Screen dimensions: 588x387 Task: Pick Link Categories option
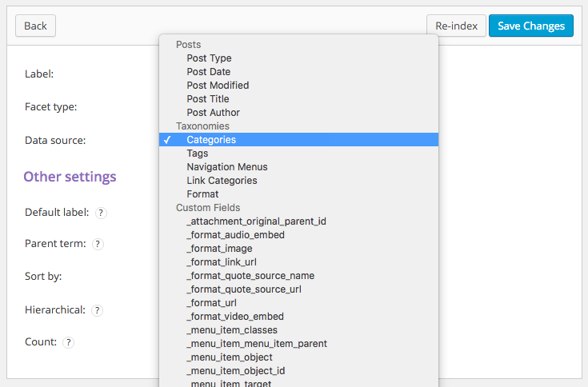point(222,181)
